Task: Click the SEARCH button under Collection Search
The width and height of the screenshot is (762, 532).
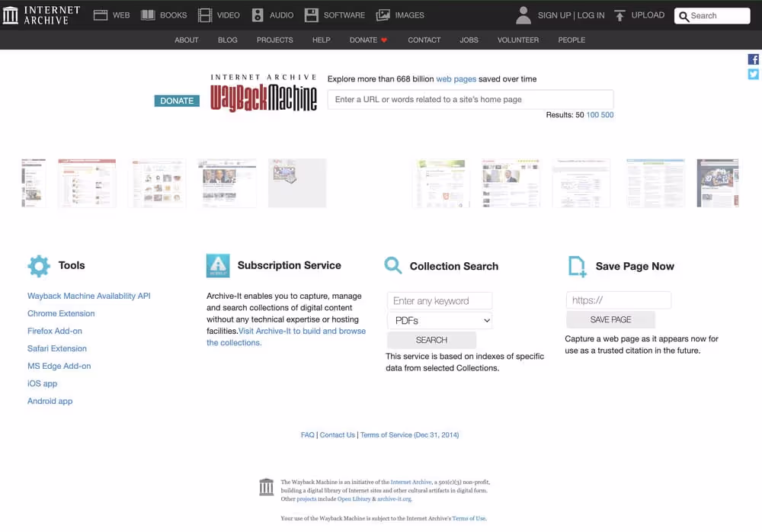Action: click(x=431, y=340)
